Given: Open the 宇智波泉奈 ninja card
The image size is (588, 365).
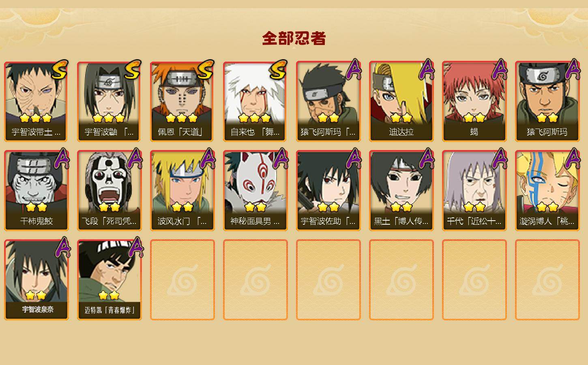Looking at the screenshot, I should coord(36,280).
